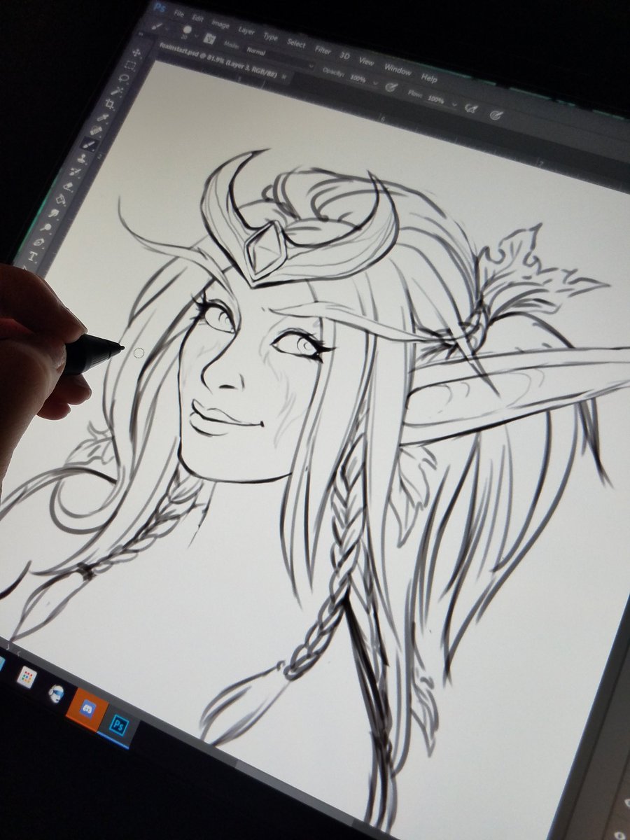Select the Lasso tool
The image size is (630, 840).
[124, 78]
